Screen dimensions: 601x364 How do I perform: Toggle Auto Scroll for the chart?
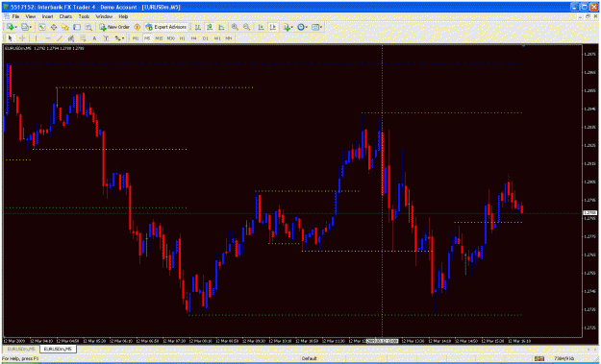coord(261,27)
